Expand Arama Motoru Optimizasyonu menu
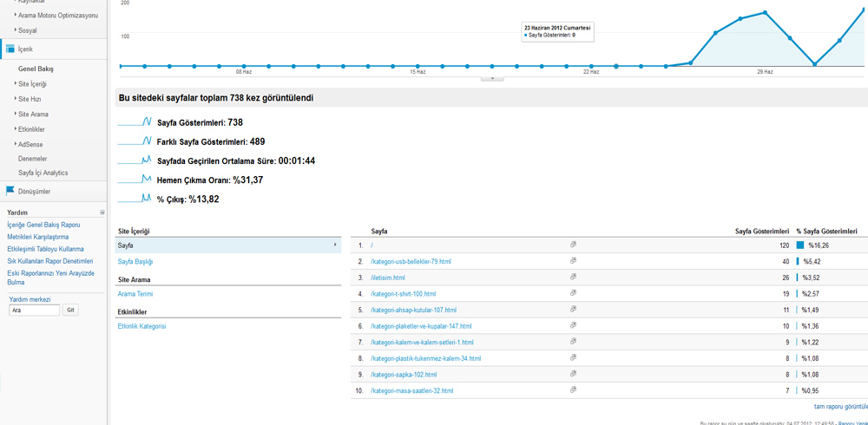This screenshot has width=868, height=425. [56, 15]
